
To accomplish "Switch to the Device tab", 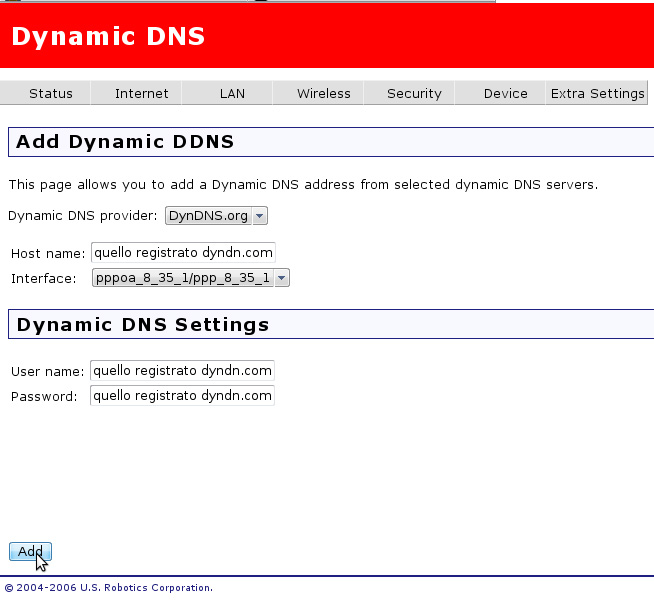I will pyautogui.click(x=505, y=93).
